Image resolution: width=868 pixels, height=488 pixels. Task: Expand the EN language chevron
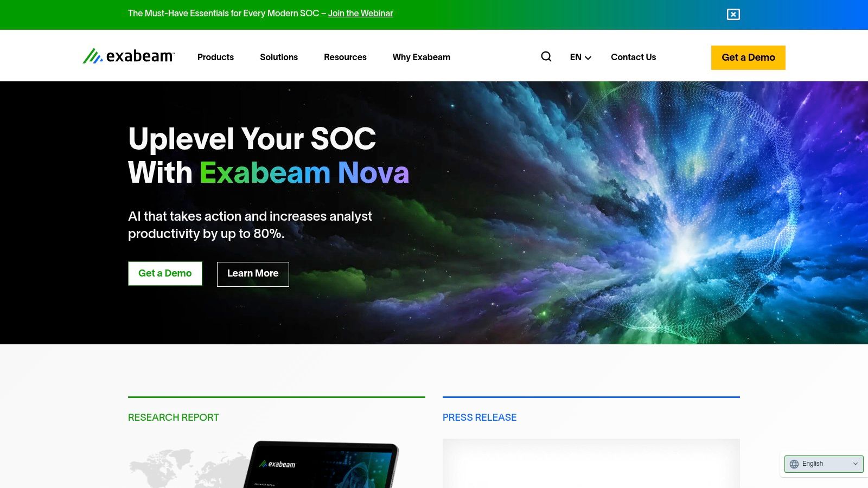pos(588,57)
